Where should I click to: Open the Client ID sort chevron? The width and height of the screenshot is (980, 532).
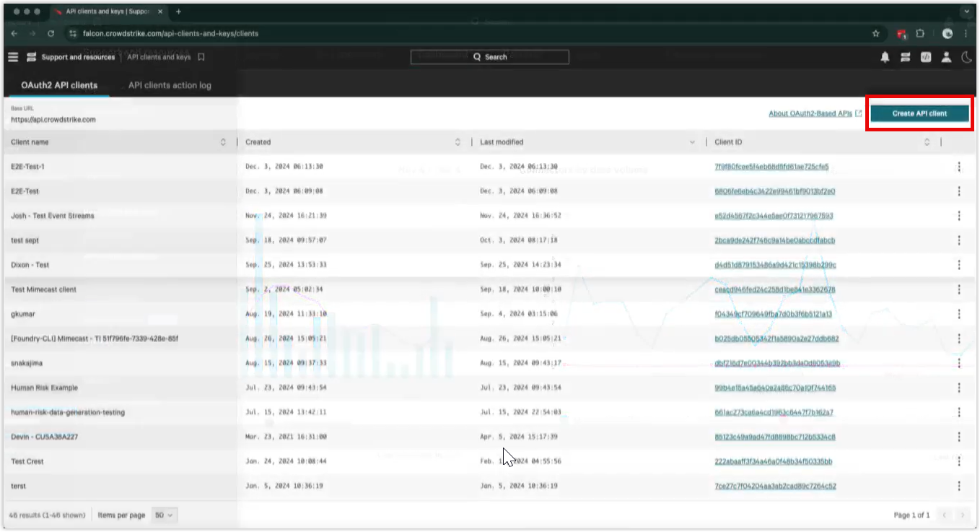pos(927,141)
